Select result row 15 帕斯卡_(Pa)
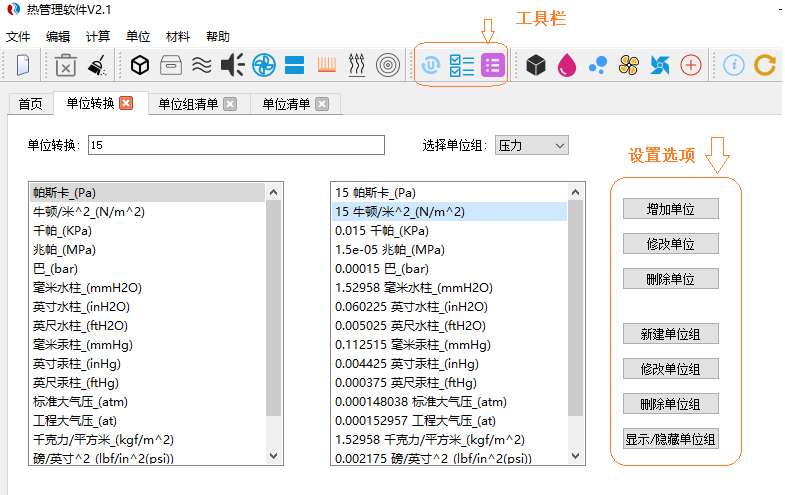This screenshot has height=495, width=785. (450, 193)
